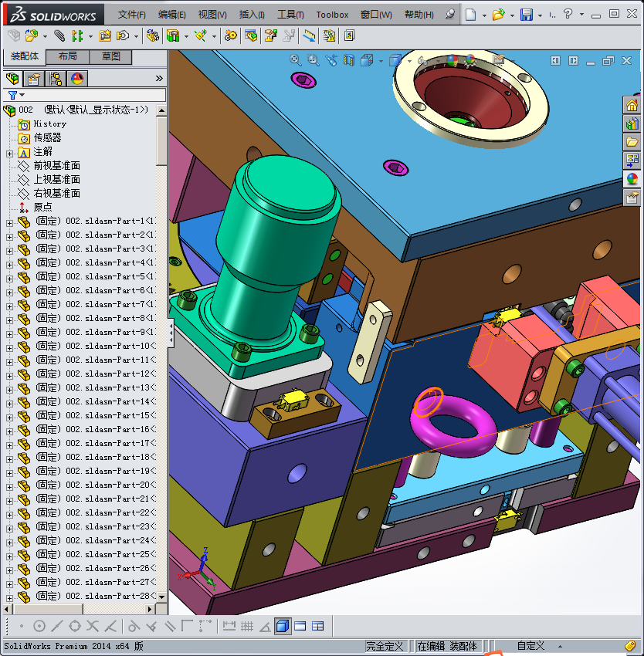
Task: Open the ConfigurationManager tab
Action: pyautogui.click(x=56, y=78)
